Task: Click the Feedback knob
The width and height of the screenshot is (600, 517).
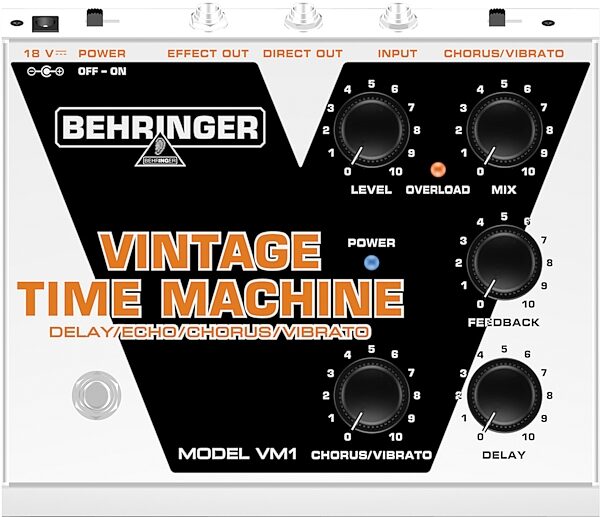Action: pyautogui.click(x=504, y=263)
